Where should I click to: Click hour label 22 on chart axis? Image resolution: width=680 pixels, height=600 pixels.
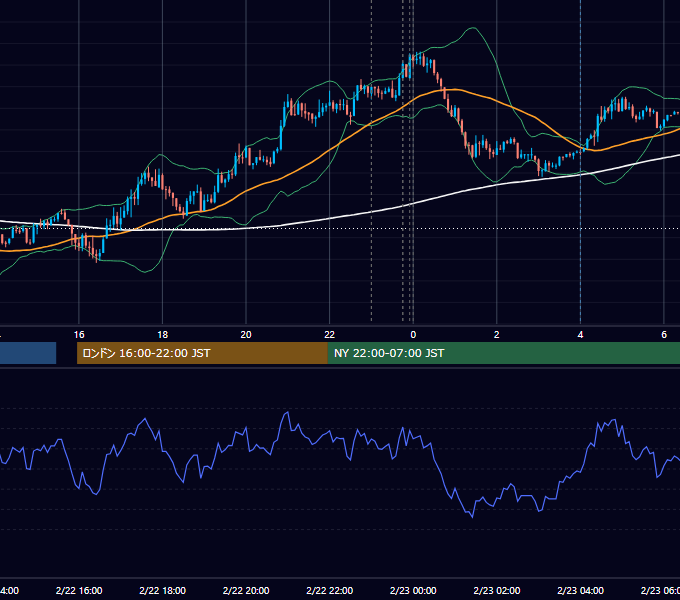(x=330, y=335)
